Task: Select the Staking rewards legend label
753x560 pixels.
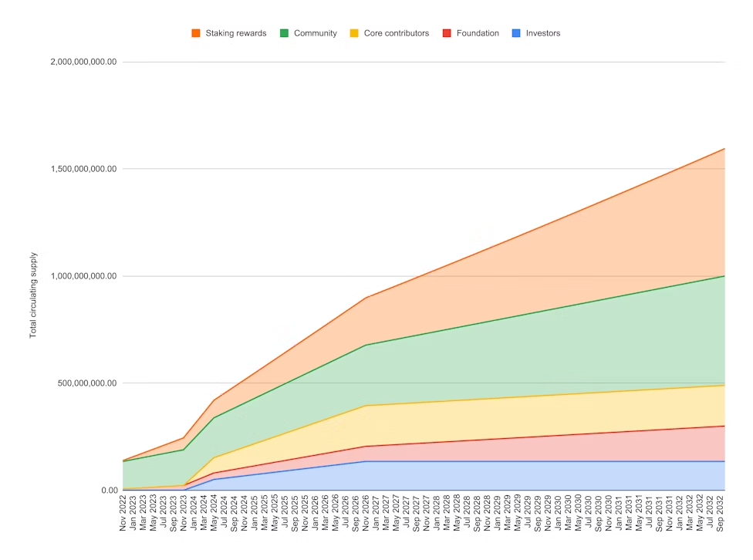Action: (x=235, y=33)
